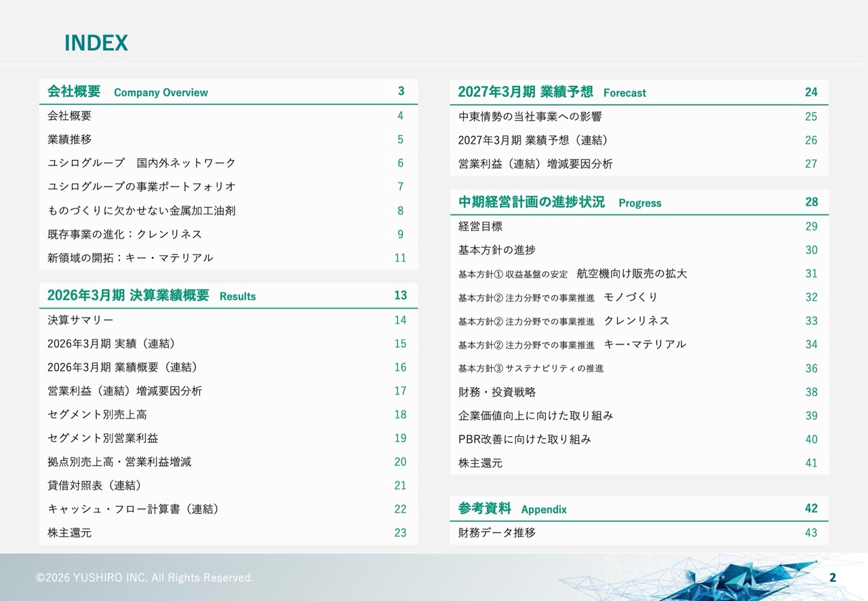Viewport: 868px width, 601px height.
Task: Open the 会社概要 Company Overview section heading
Action: [x=229, y=92]
